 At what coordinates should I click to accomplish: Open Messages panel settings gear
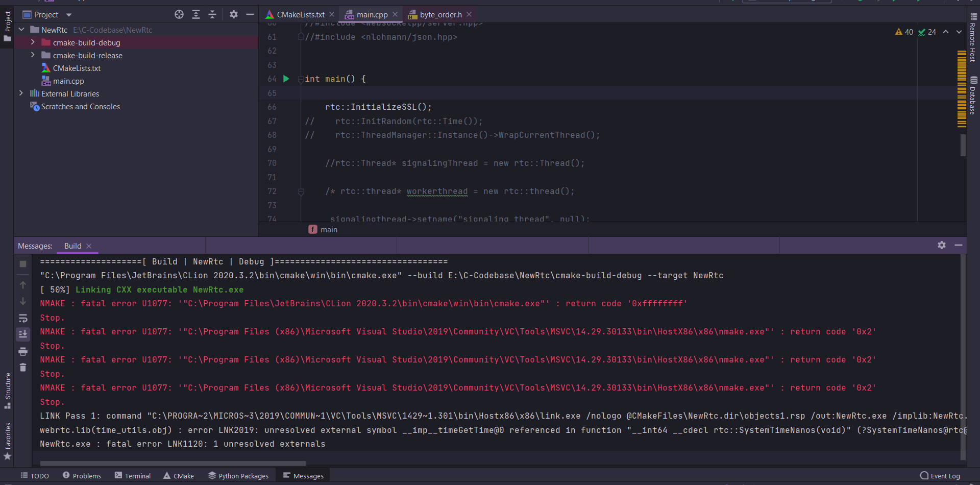pyautogui.click(x=942, y=245)
